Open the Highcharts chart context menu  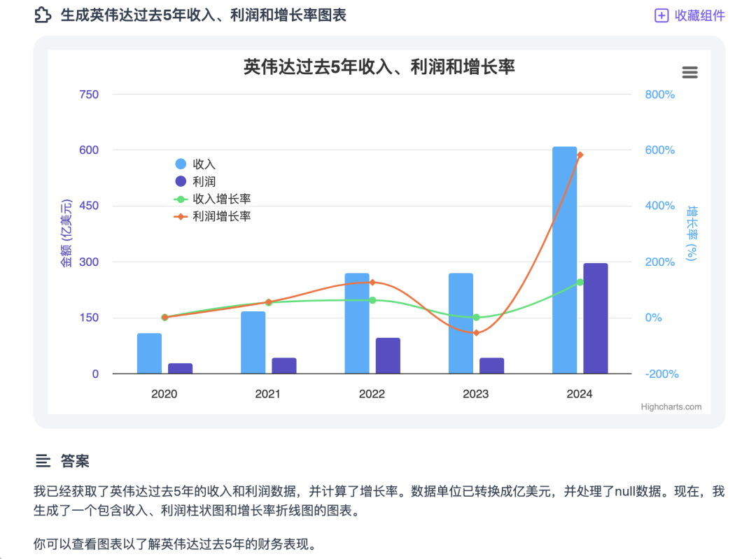point(689,72)
